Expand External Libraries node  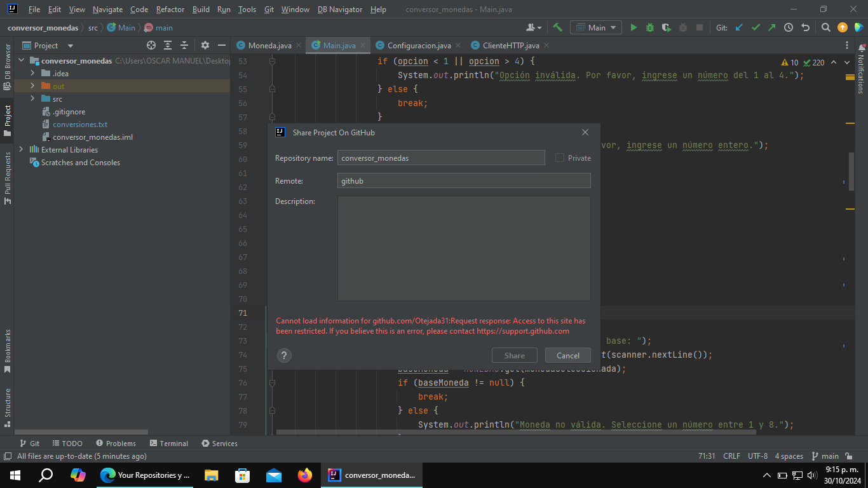(x=21, y=149)
